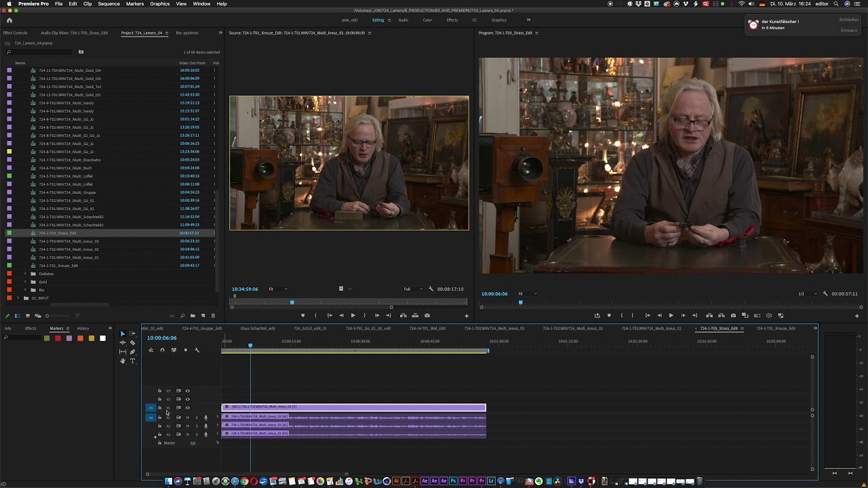Show hidden Project panel tabs overflow
The width and height of the screenshot is (868, 488).
coord(220,33)
